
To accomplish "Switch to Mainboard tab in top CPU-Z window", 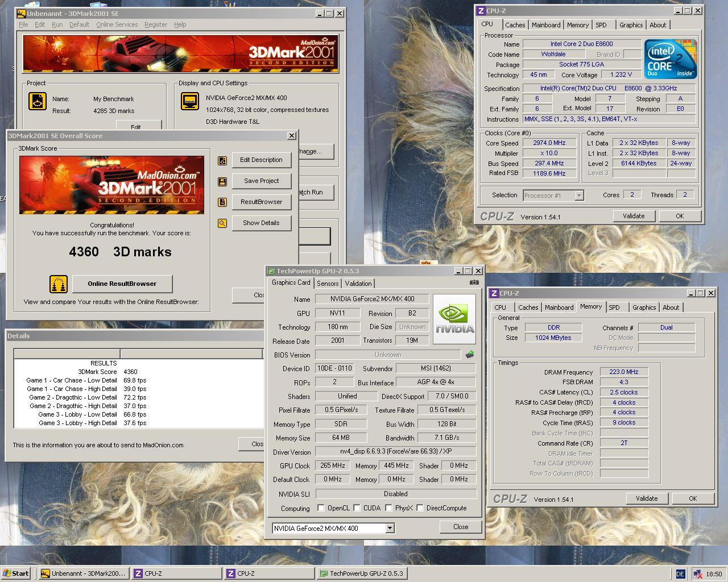I will pos(546,25).
